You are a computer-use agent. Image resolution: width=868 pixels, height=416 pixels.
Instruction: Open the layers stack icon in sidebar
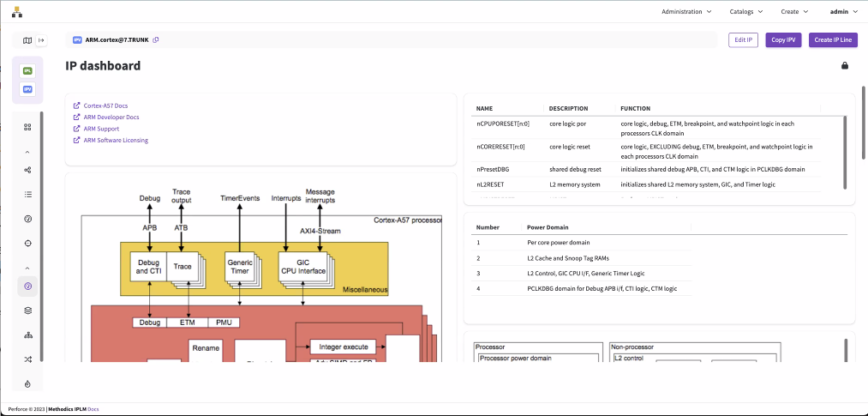(27, 310)
